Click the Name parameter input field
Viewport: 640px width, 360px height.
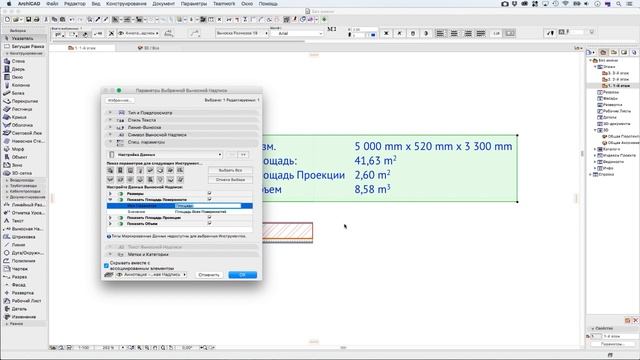(208, 206)
